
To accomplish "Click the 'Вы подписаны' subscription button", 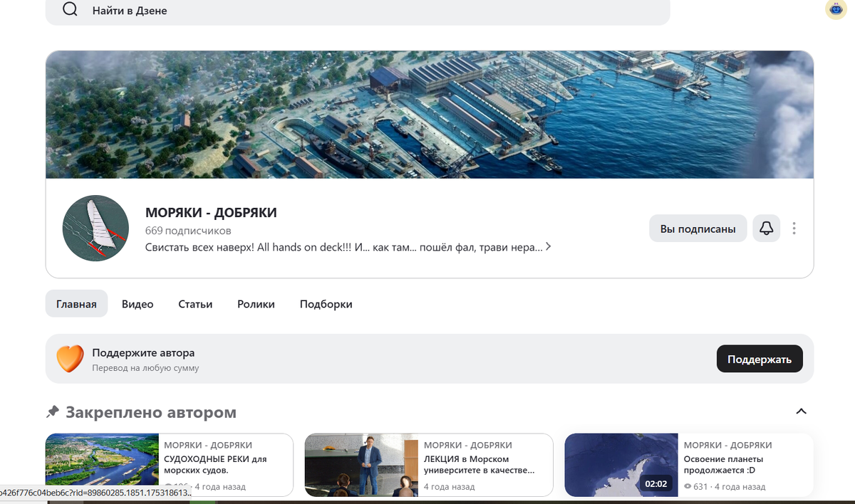I will coord(698,229).
